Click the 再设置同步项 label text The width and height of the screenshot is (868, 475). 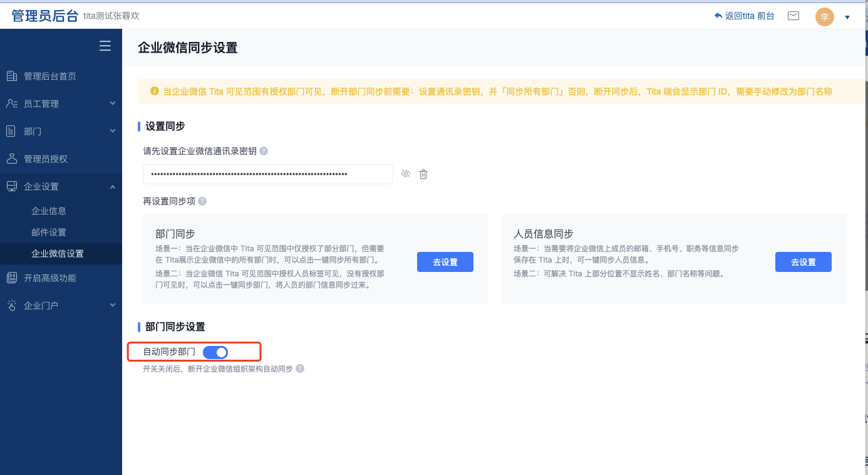(x=169, y=201)
